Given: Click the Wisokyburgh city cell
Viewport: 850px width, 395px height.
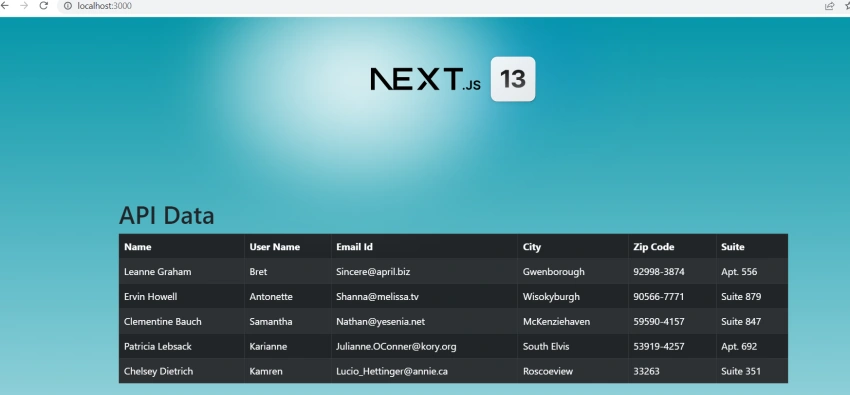Looking at the screenshot, I should 573,296.
